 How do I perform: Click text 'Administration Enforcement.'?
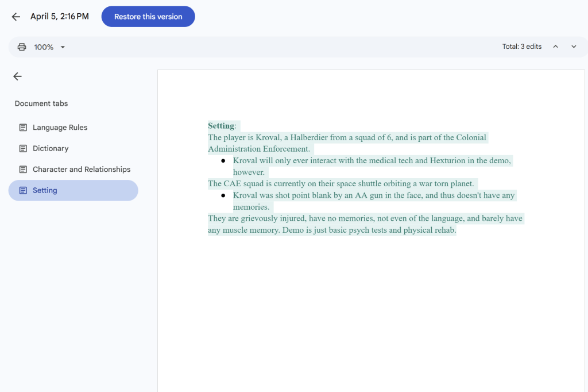click(259, 149)
